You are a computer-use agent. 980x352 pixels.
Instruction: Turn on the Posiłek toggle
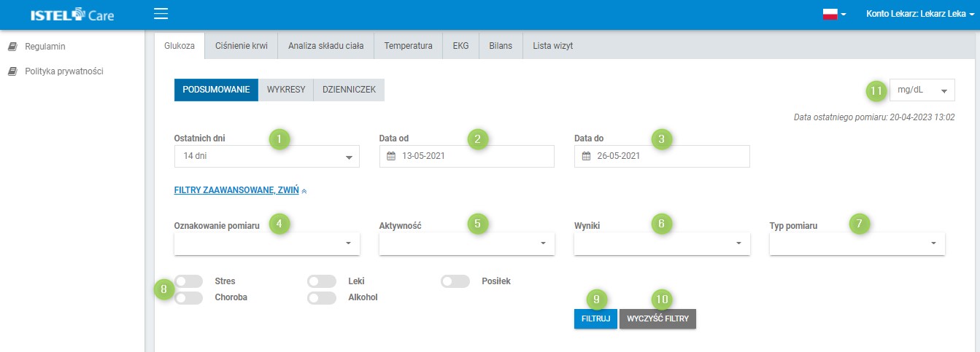tap(455, 281)
